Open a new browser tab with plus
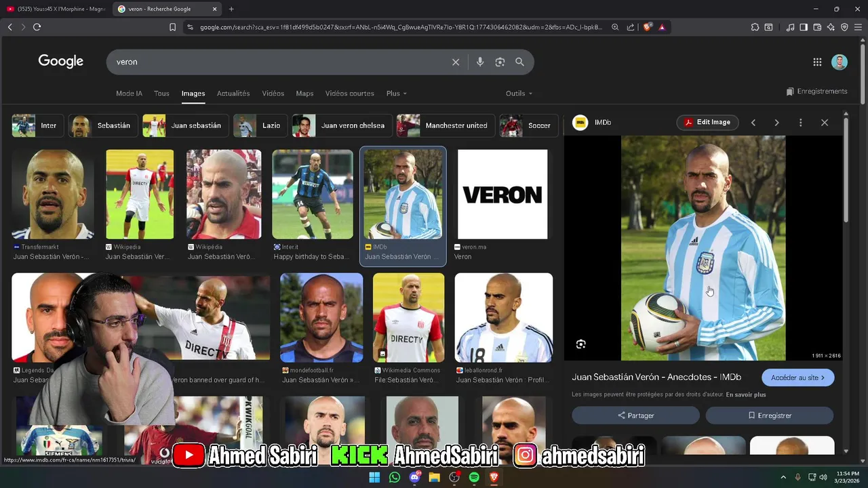Image resolution: width=868 pixels, height=488 pixels. (231, 9)
